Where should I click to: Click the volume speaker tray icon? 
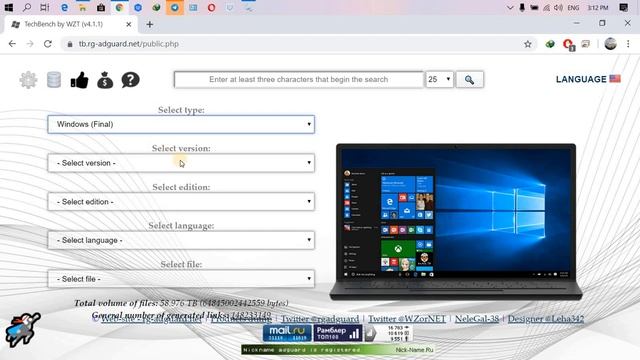559,7
